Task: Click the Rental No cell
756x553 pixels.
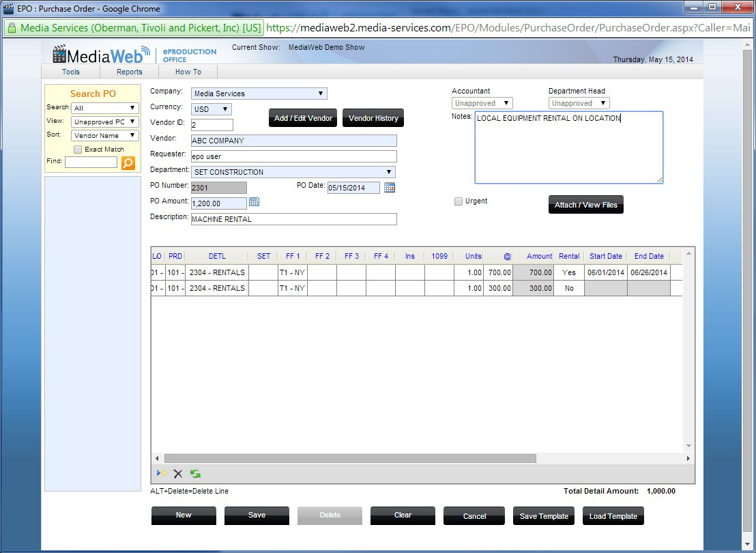Action: point(569,288)
